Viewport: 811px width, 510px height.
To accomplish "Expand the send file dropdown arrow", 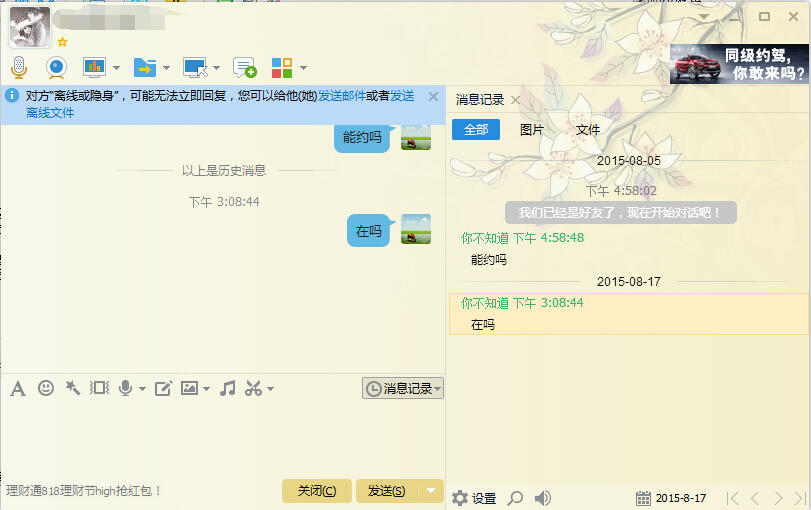I will click(167, 68).
